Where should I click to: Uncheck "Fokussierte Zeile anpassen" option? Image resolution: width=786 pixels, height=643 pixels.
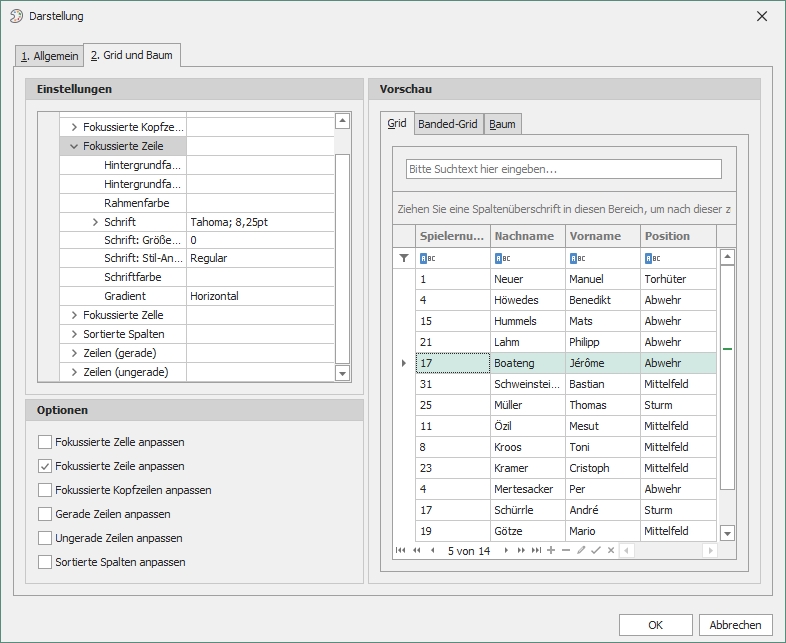(x=44, y=466)
